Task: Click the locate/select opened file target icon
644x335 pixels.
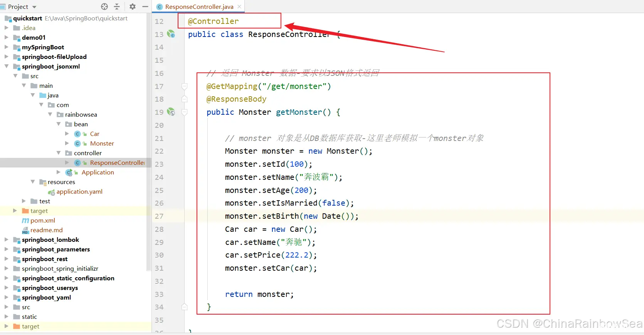Action: 104,7
